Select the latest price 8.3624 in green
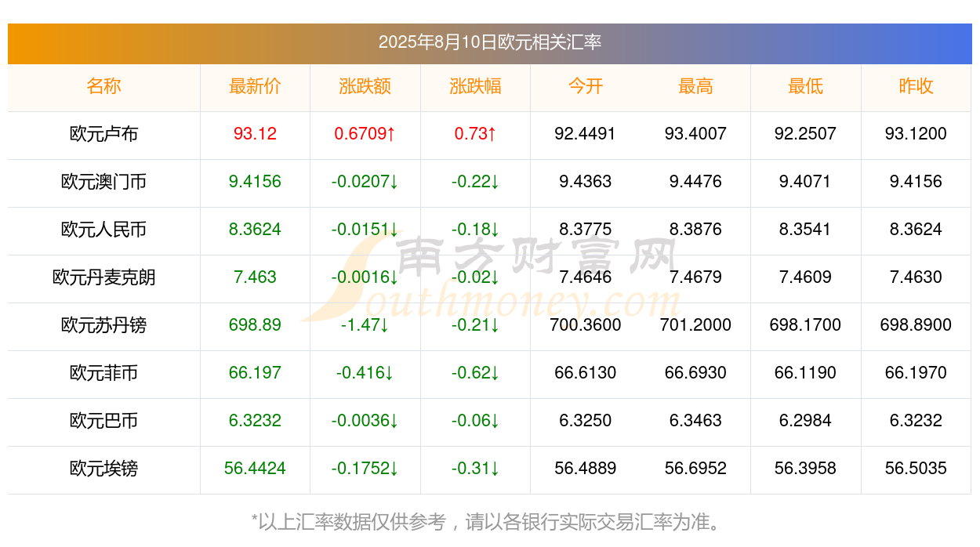 255,230
